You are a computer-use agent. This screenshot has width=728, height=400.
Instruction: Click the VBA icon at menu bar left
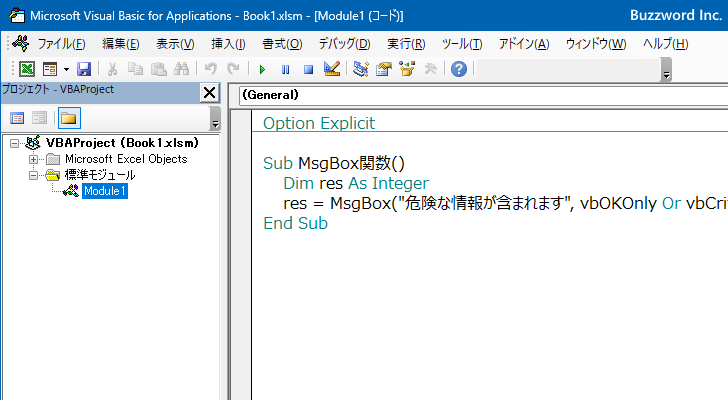[x=21, y=44]
